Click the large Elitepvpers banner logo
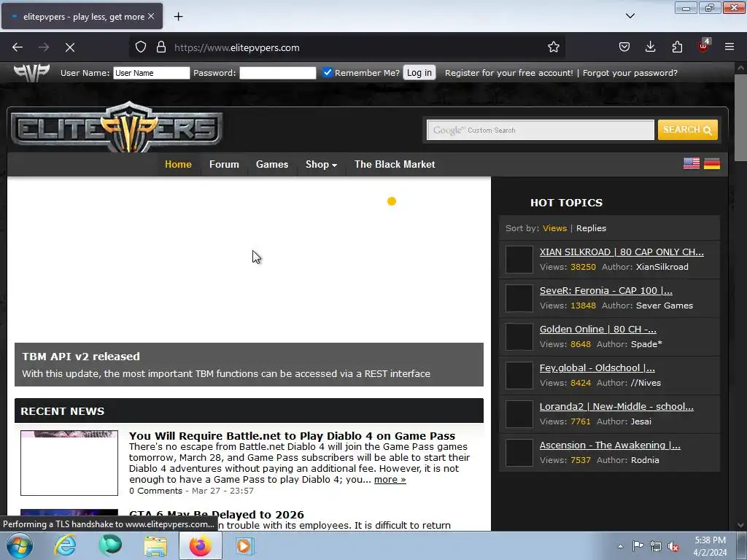The height and width of the screenshot is (560, 747). tap(117, 127)
